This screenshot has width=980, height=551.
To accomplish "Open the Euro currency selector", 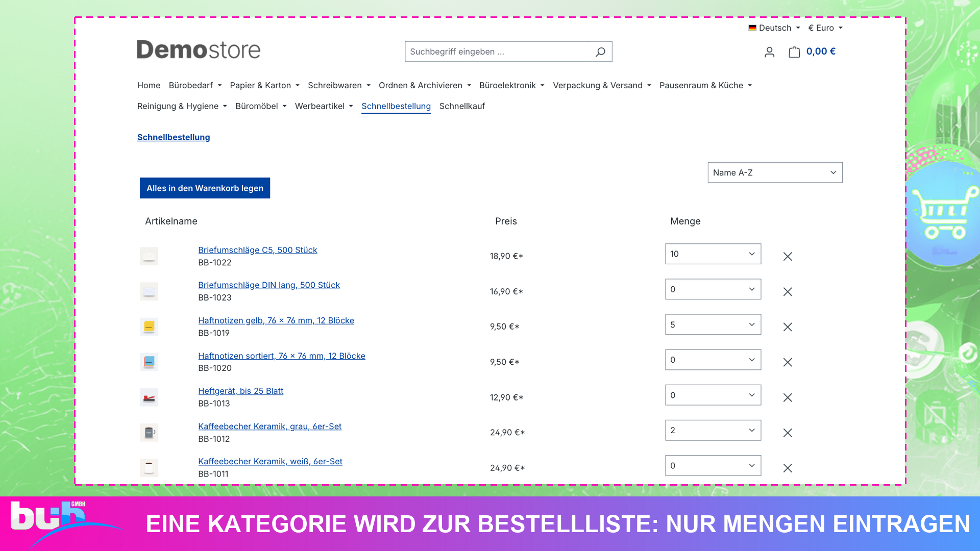I will [825, 28].
